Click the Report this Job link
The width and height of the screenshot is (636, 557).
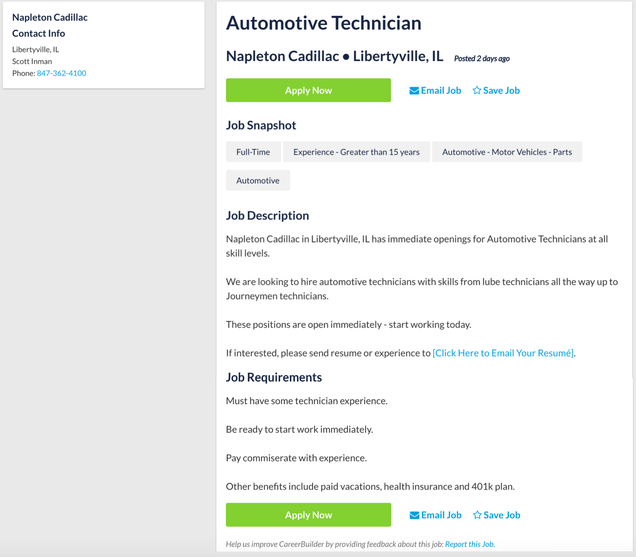pos(470,544)
